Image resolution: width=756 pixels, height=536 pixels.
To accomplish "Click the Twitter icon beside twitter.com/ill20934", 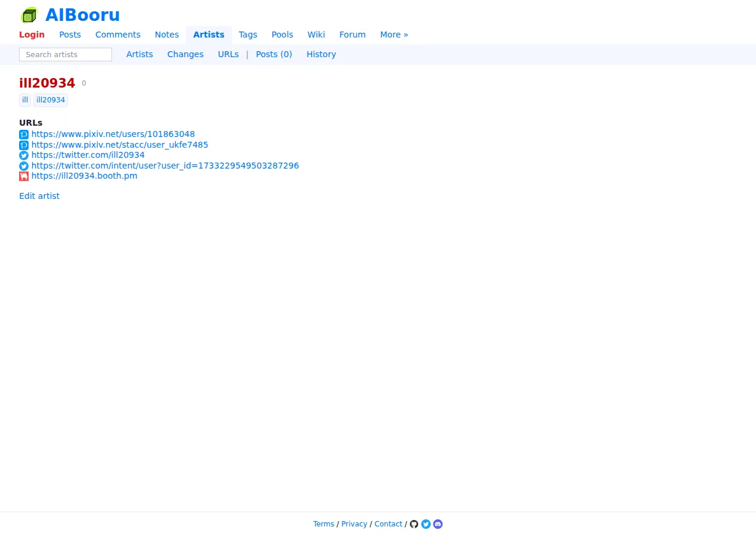I will pyautogui.click(x=24, y=155).
